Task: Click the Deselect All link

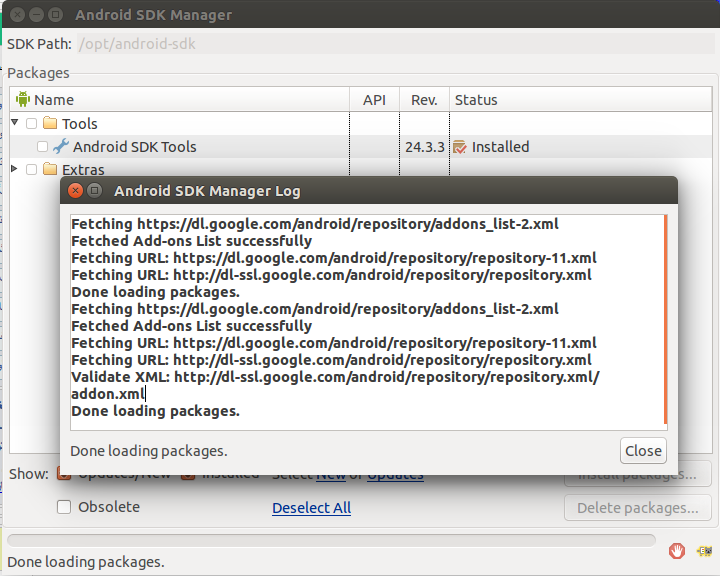Action: [311, 508]
